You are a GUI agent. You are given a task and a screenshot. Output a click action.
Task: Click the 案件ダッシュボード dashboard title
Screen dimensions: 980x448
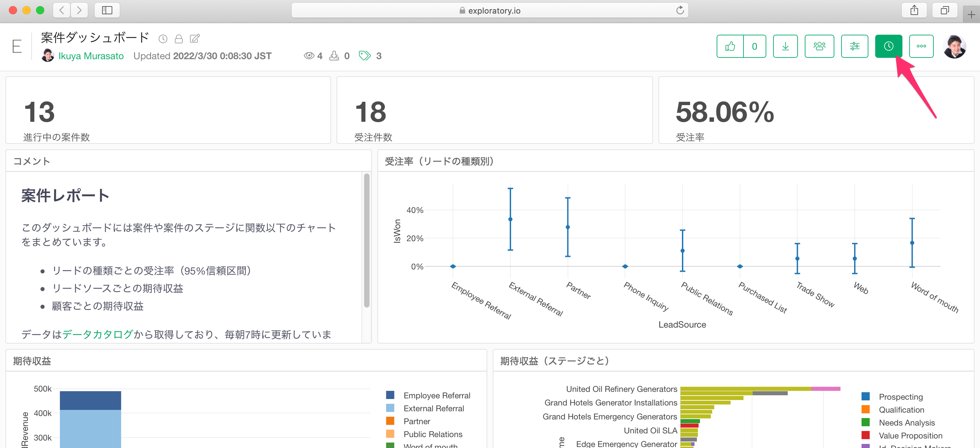[95, 37]
